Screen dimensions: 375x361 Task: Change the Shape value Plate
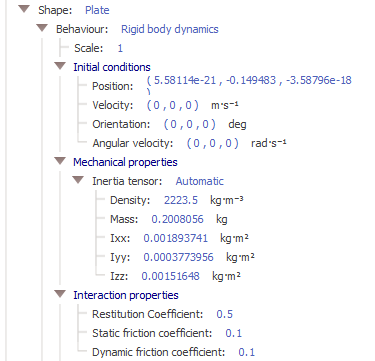tap(97, 10)
